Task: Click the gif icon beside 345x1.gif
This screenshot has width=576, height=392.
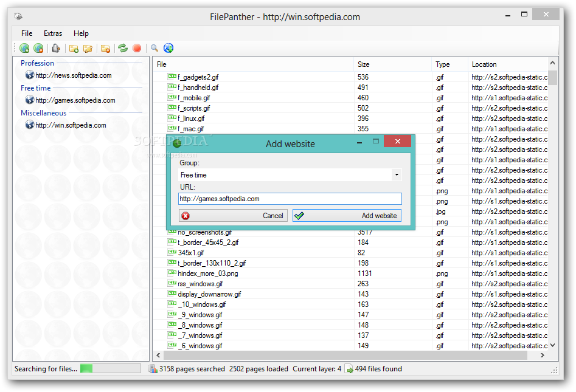Action: click(x=172, y=252)
